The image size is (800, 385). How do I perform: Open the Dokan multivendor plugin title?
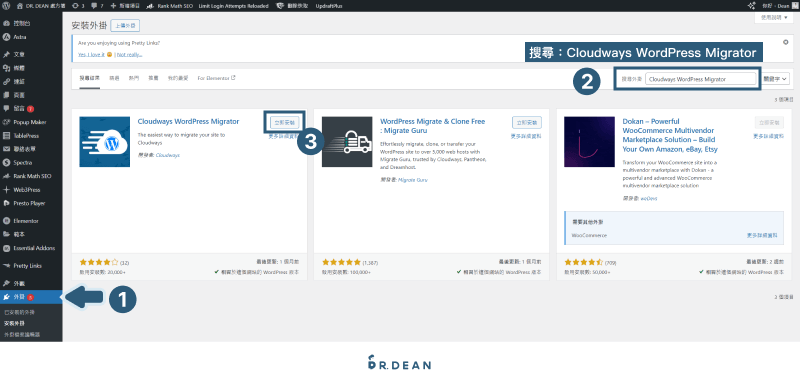tap(671, 135)
